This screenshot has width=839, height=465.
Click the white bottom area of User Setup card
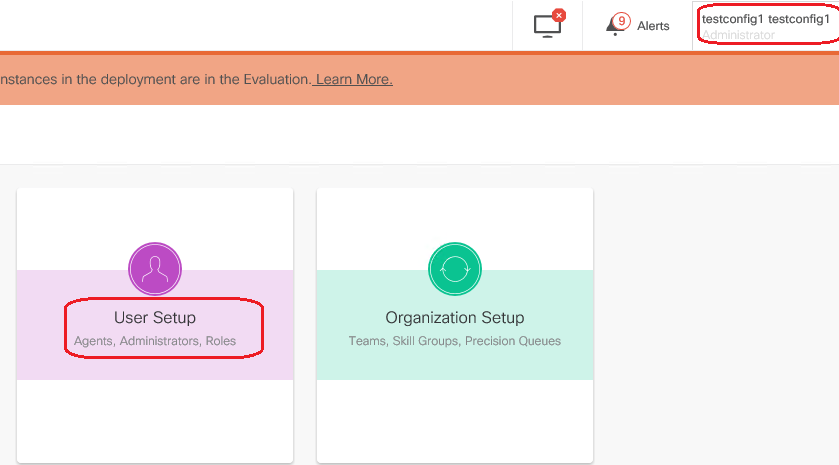pos(155,421)
